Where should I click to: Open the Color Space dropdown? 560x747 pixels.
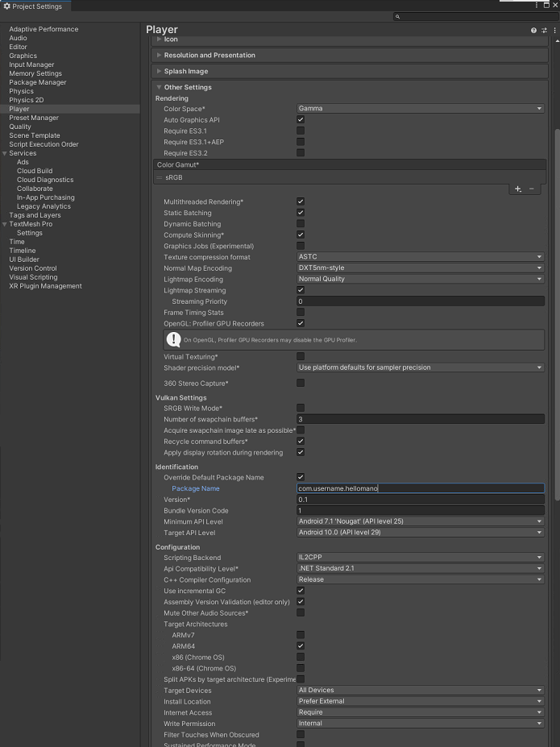click(421, 107)
